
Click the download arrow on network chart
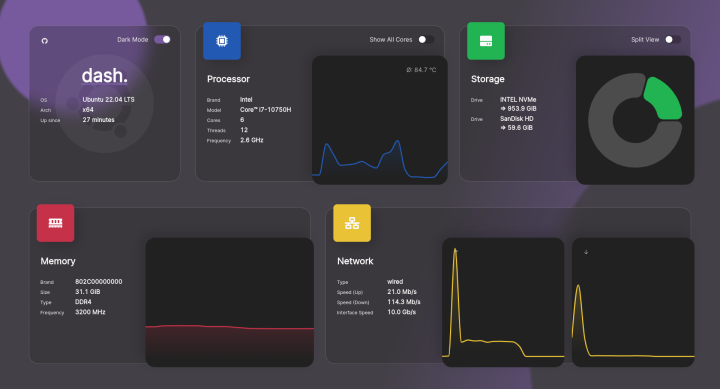tap(586, 252)
